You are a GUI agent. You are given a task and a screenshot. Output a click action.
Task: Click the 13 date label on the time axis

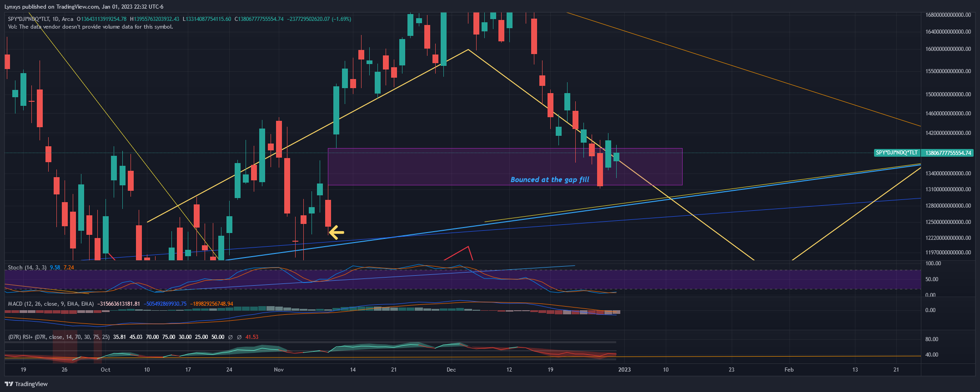(855, 370)
